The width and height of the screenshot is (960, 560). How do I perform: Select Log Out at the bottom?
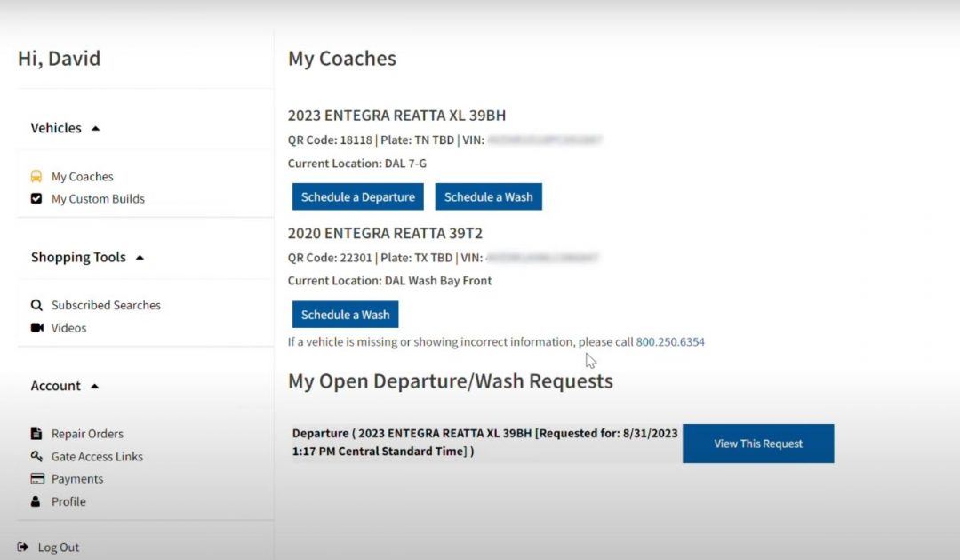click(x=58, y=547)
